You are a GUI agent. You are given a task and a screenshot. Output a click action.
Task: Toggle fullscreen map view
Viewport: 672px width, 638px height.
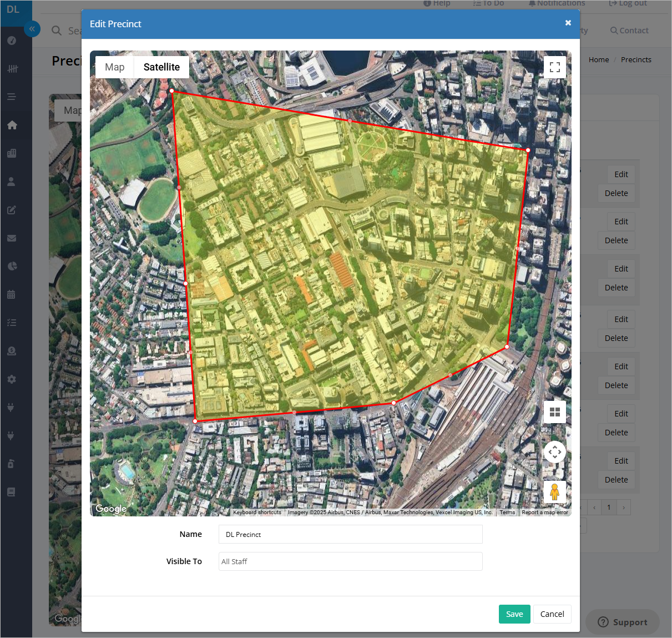[555, 67]
